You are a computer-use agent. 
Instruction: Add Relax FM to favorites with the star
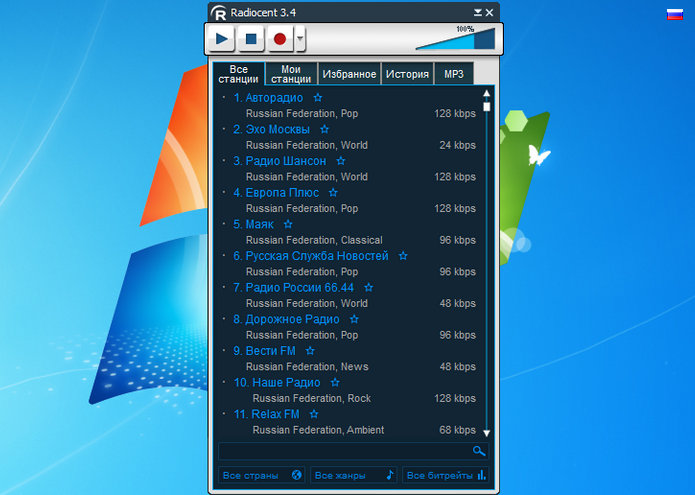(x=314, y=414)
